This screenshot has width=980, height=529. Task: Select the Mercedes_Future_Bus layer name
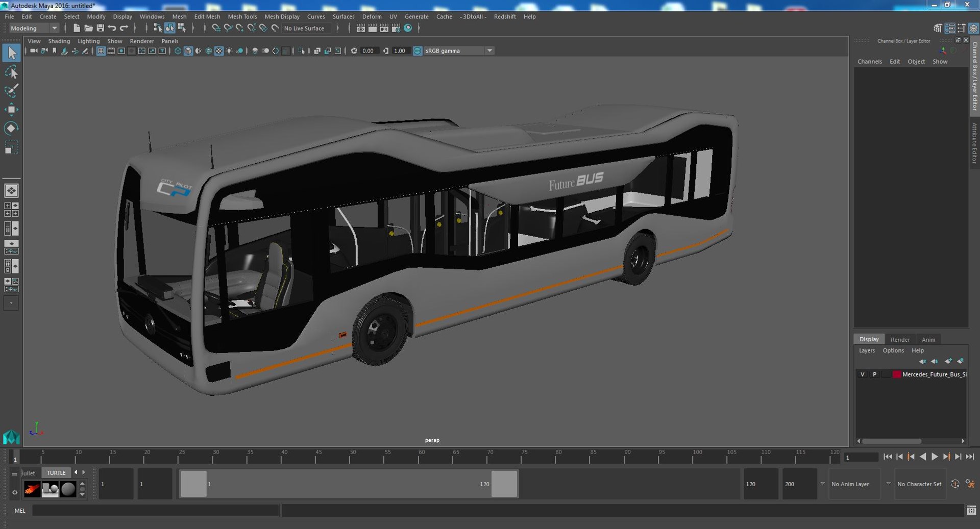[x=934, y=374]
